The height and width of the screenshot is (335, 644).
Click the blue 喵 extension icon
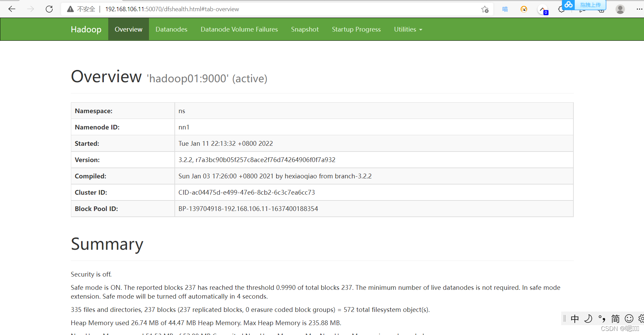click(505, 9)
